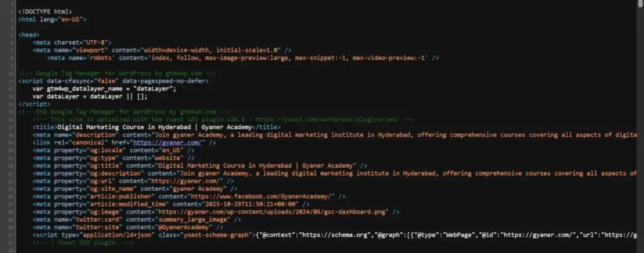The width and height of the screenshot is (644, 253).
Task: Click the DOCTYPE html declaration line
Action: [x=45, y=11]
